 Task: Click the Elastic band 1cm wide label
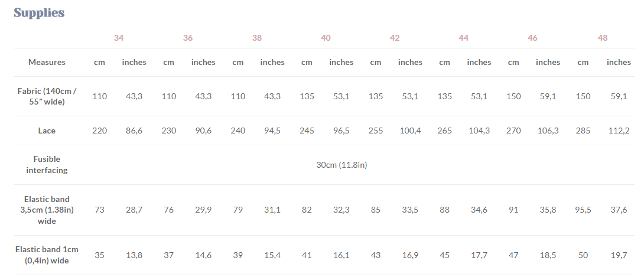[x=47, y=255]
